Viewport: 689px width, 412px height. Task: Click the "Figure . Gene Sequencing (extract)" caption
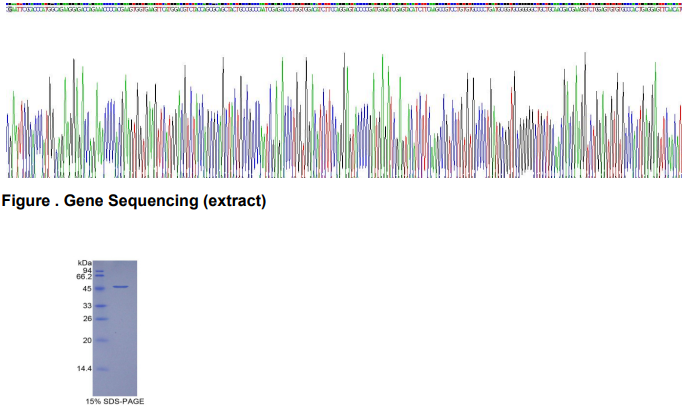click(134, 201)
